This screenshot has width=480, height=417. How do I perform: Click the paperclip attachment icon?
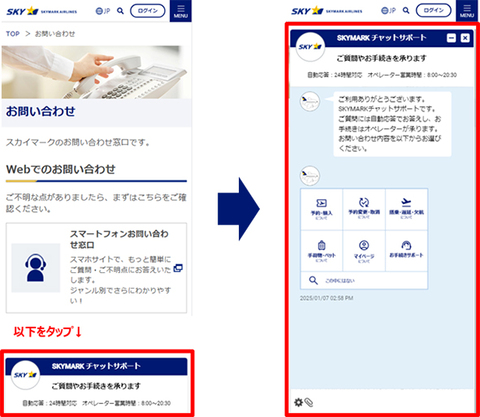tap(309, 403)
